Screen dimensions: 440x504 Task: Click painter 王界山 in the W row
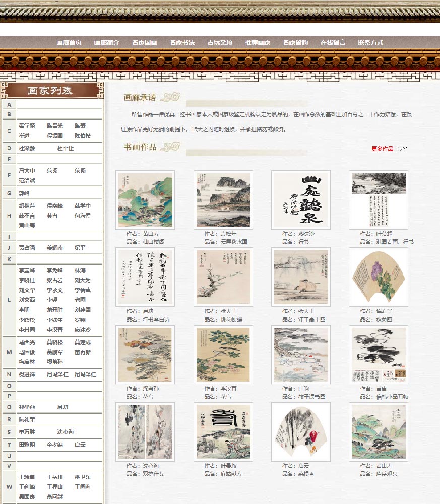(55, 487)
